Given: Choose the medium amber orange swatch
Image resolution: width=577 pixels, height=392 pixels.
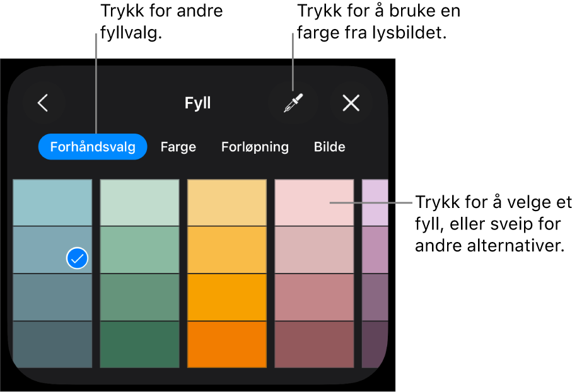Looking at the screenshot, I should [x=226, y=297].
